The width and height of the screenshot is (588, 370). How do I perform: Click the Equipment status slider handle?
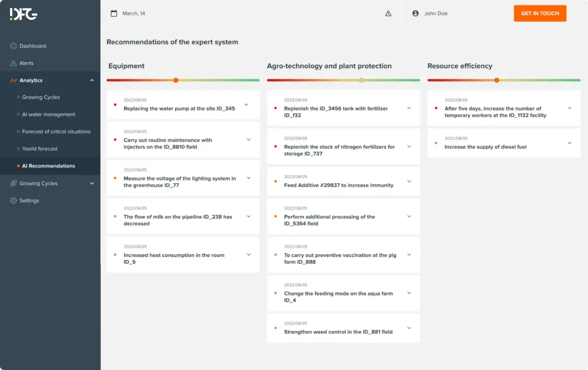pos(176,80)
